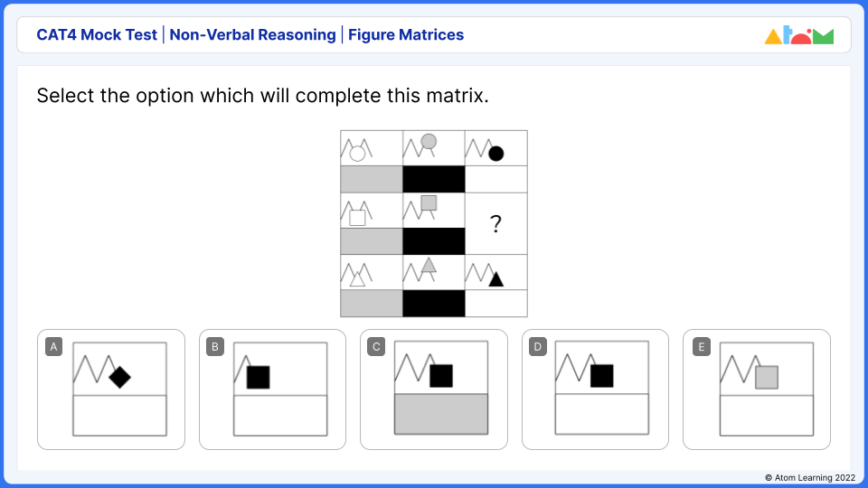Click the C letter badge
This screenshot has width=868, height=488.
[376, 347]
